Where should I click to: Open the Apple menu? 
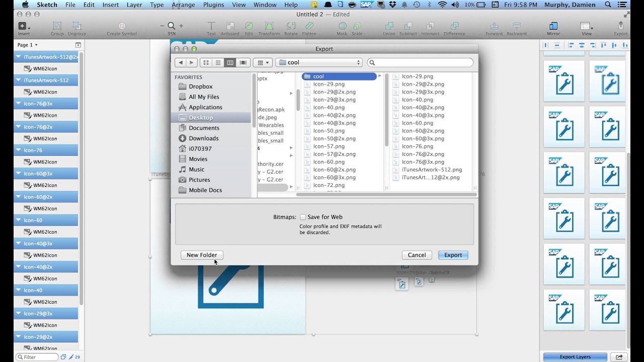(25, 5)
